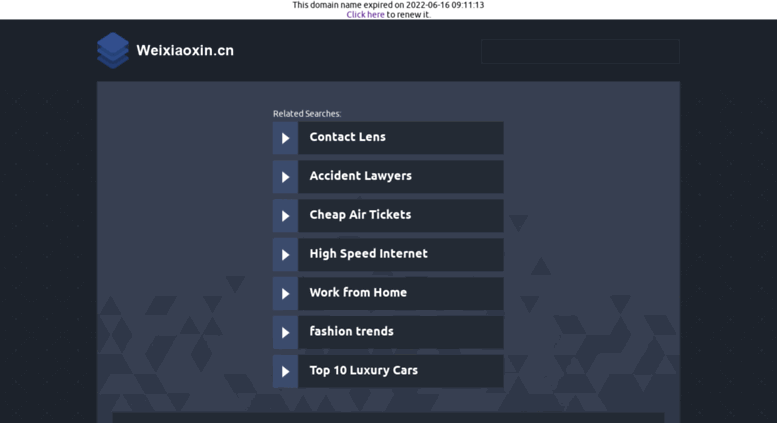Click the arrow icon beside Contact Lens
This screenshot has height=423, width=777.
(x=285, y=138)
